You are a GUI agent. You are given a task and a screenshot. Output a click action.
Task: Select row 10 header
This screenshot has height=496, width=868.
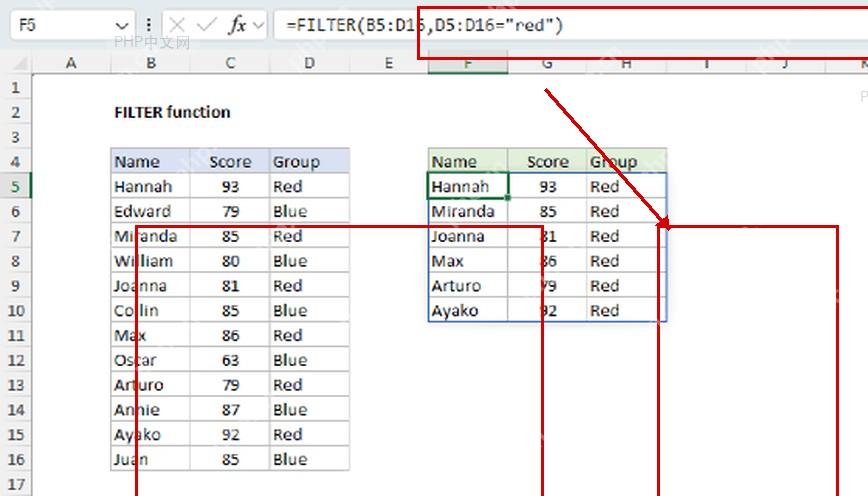tap(16, 311)
